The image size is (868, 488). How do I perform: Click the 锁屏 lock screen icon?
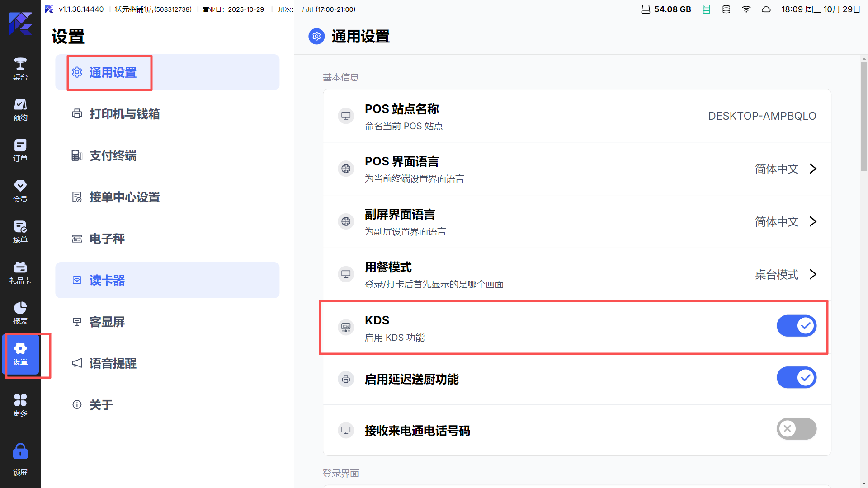pos(20,460)
